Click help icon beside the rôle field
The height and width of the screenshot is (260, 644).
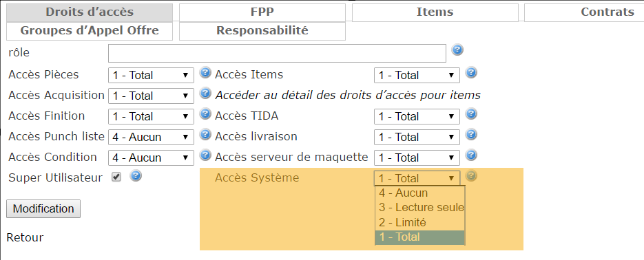[x=457, y=50]
